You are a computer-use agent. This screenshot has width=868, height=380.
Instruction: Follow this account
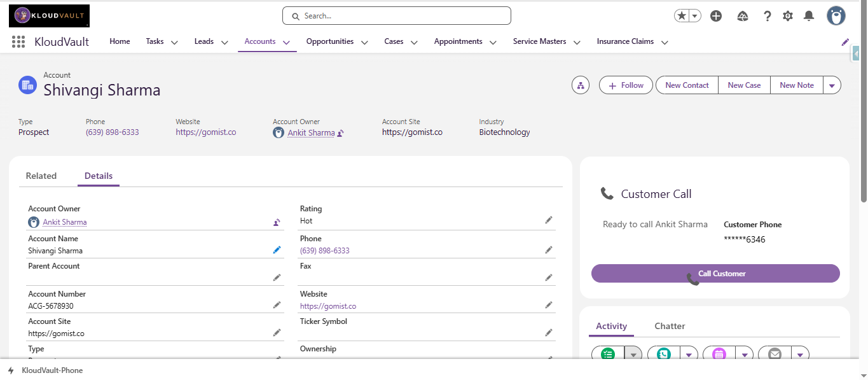tap(626, 85)
